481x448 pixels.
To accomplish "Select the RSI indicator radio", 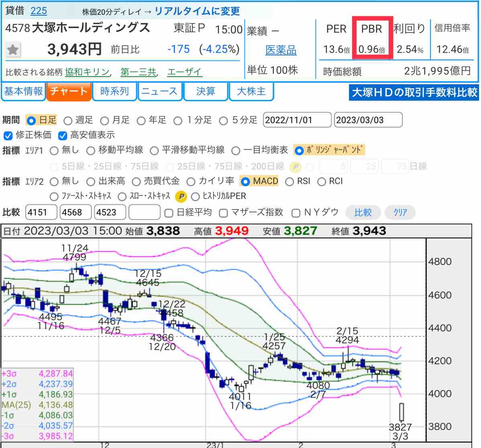I will 289,182.
